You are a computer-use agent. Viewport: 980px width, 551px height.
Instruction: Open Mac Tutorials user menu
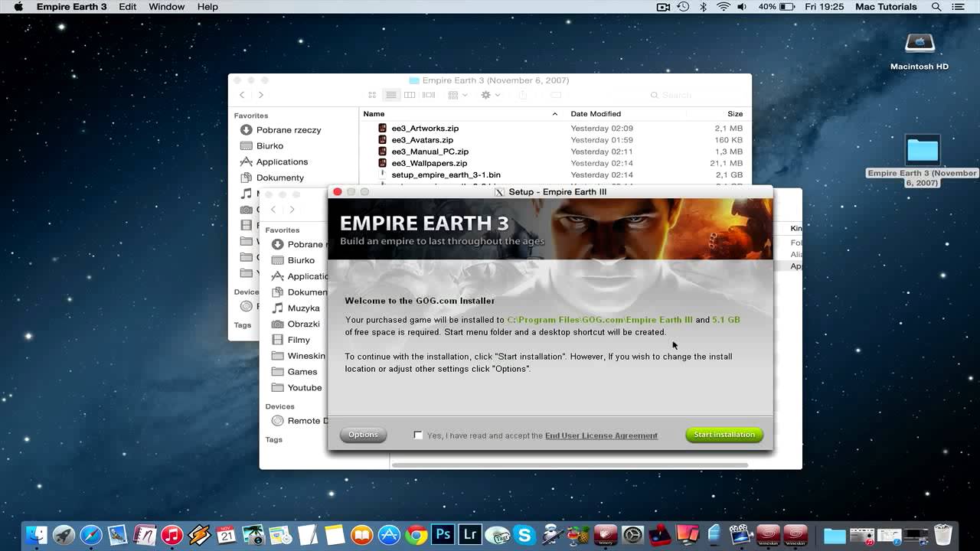pos(886,7)
